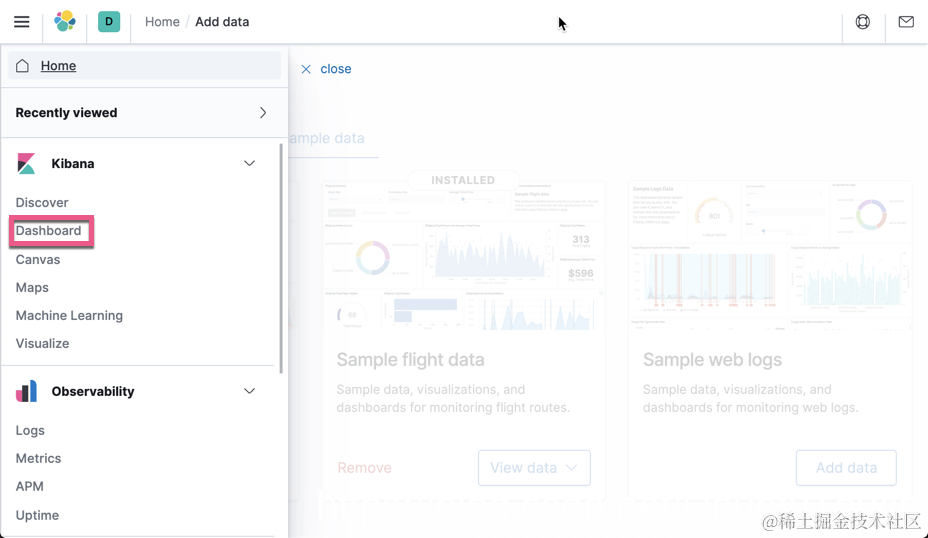The image size is (928, 538).
Task: Add data for Sample web logs
Action: point(846,468)
